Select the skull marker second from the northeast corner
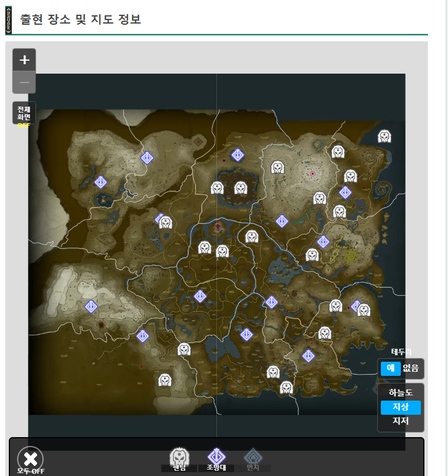Screen dimensions: 448x476 tap(338, 152)
